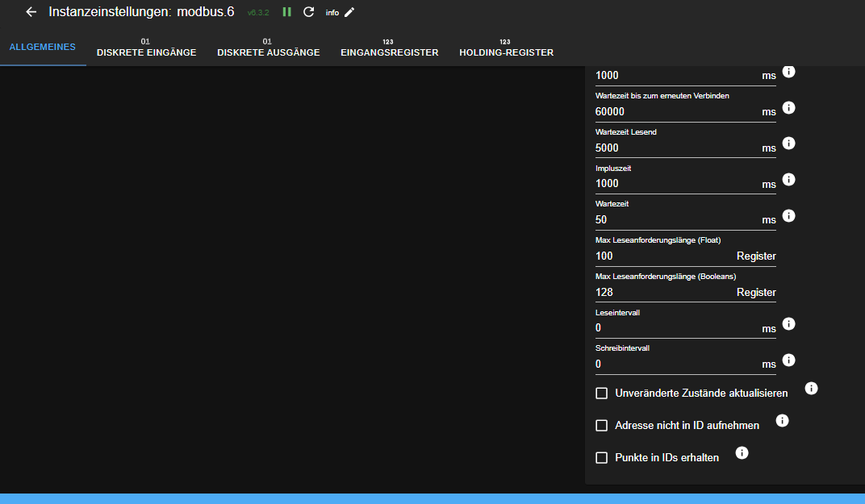Open info tooltip beside Impulszeit

(788, 179)
